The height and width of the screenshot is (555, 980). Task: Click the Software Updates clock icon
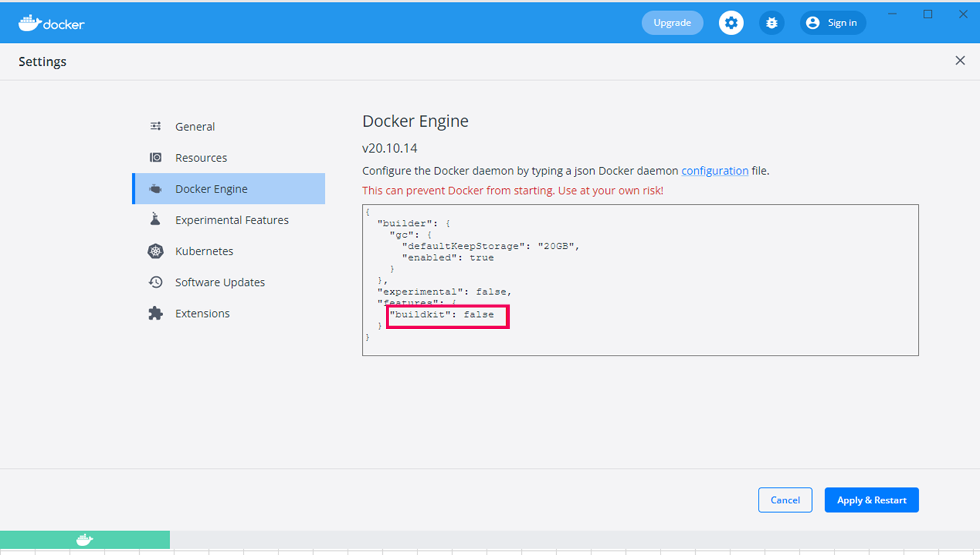(156, 282)
